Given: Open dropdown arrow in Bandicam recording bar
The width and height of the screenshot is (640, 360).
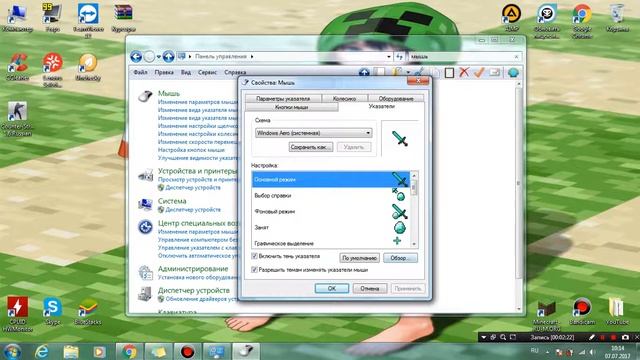Looking at the screenshot, I should point(483,338).
